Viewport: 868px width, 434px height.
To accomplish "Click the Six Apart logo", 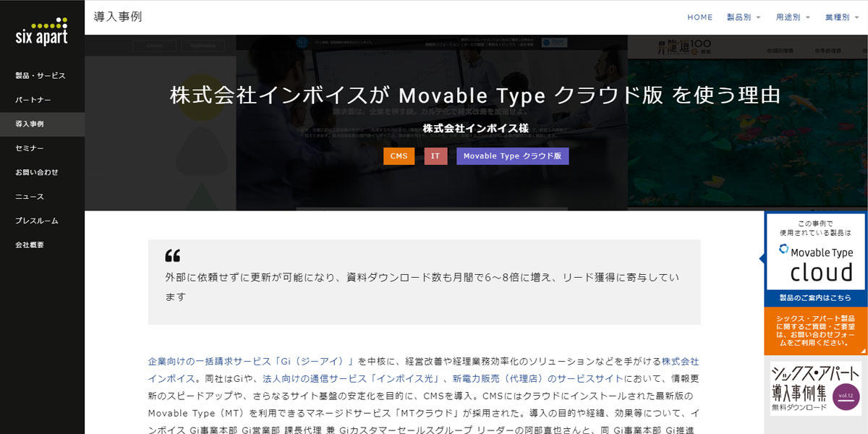I will 42,32.
